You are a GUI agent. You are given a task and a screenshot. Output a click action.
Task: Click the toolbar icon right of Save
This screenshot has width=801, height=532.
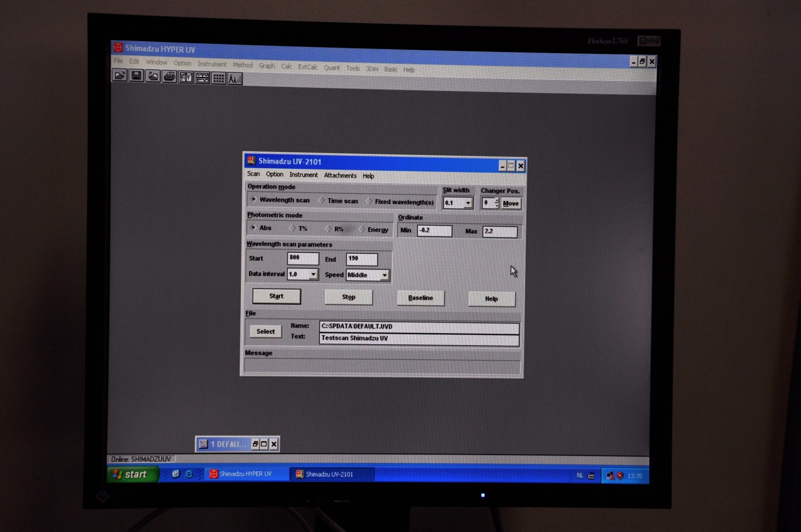tap(153, 76)
